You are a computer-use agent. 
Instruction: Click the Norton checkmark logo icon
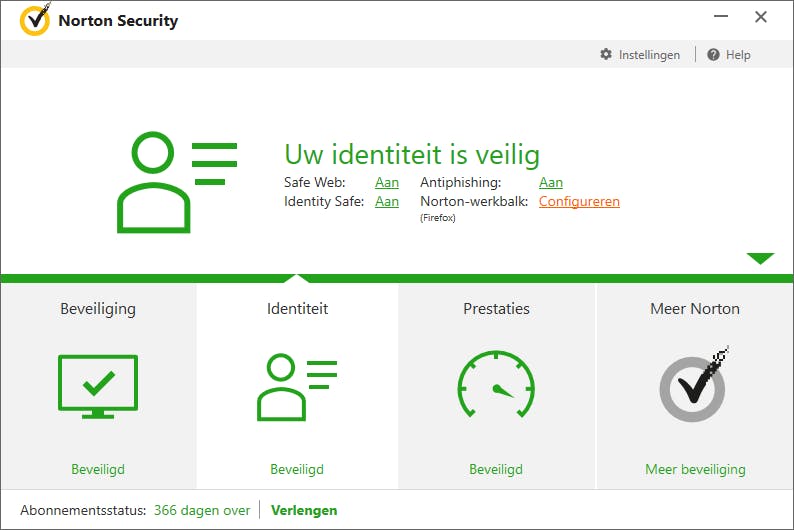pos(35,19)
